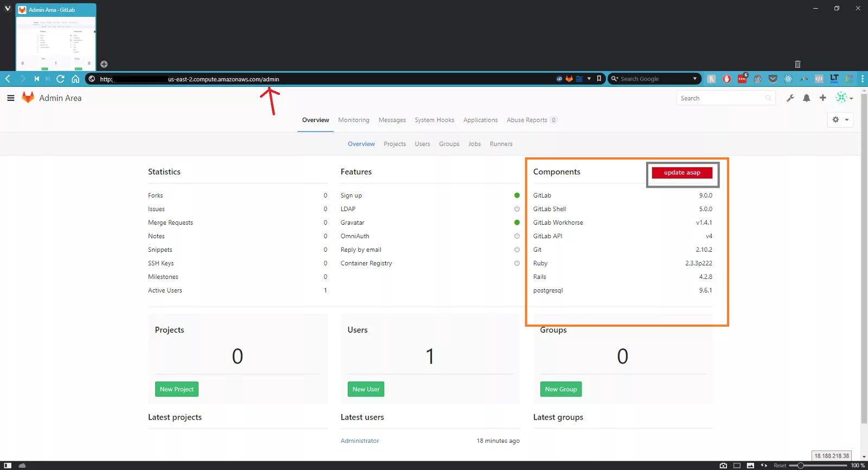Click the GitLab Search field
Image resolution: width=868 pixels, height=470 pixels.
tap(726, 98)
